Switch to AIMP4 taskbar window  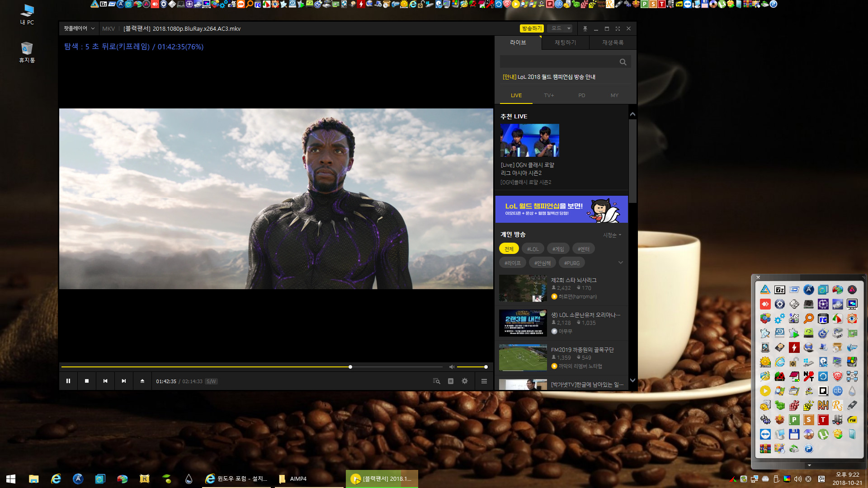point(309,479)
